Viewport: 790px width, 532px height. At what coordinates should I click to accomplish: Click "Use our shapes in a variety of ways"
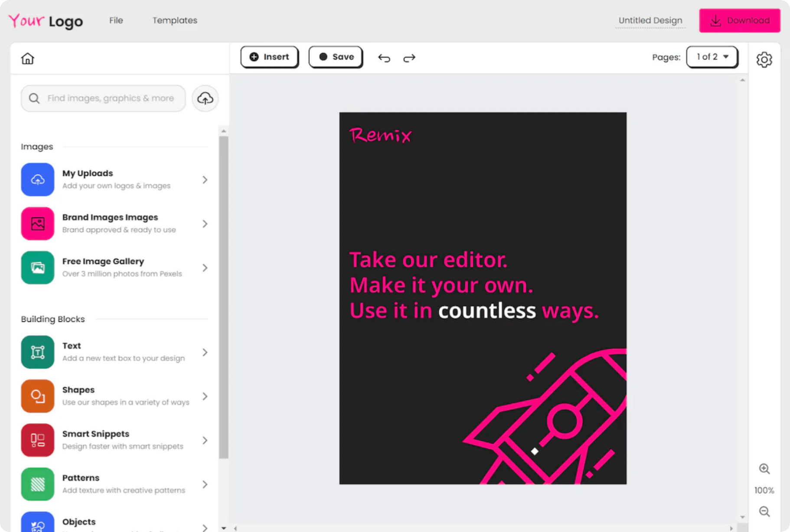pyautogui.click(x=126, y=402)
